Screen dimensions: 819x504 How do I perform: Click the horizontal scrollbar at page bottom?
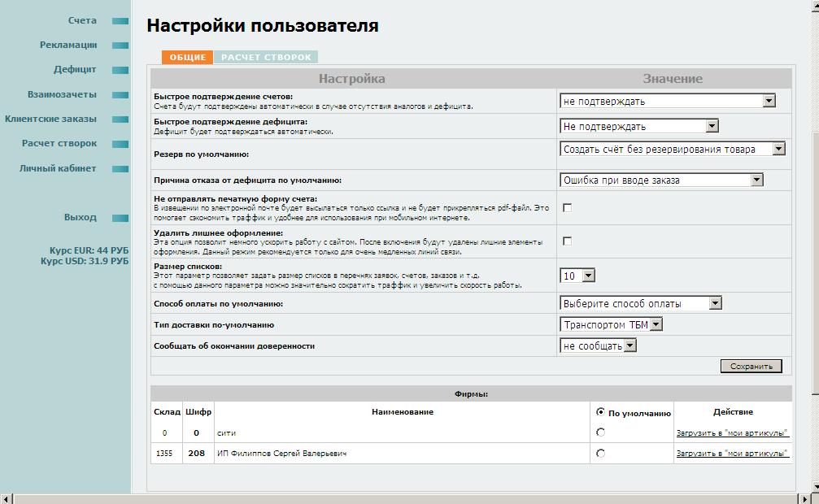[407, 497]
